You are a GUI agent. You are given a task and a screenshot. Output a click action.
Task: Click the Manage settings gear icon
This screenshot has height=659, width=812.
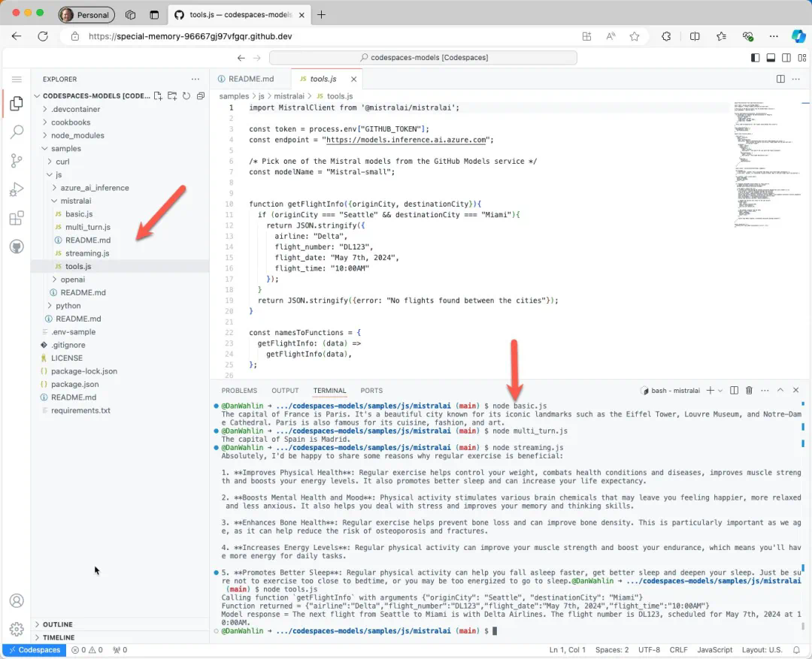pyautogui.click(x=16, y=629)
